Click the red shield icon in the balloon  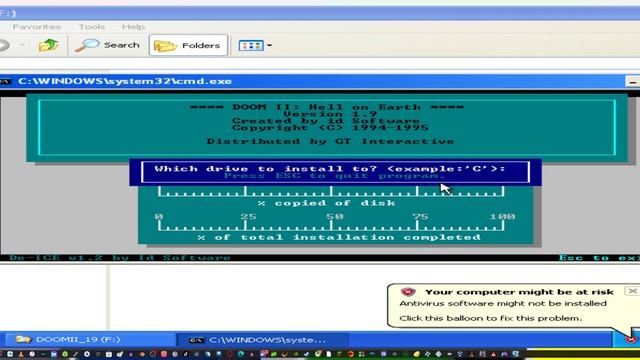tap(408, 291)
